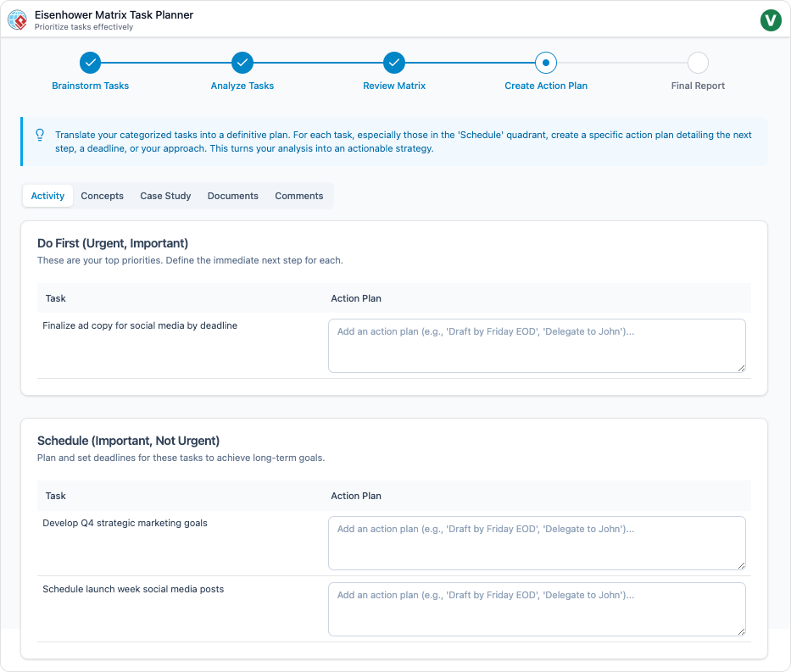Click the Review Matrix step label
The width and height of the screenshot is (791, 672).
point(394,86)
